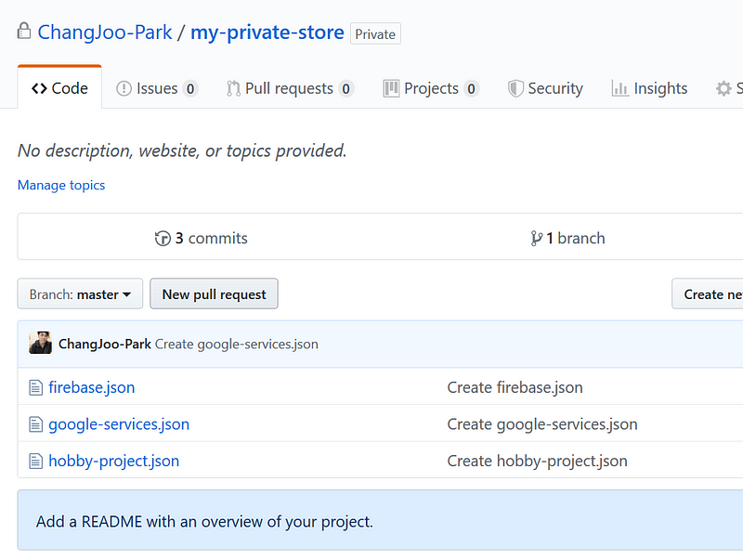The image size is (743, 560).
Task: Open repository Settings via the gear icon
Action: coord(724,88)
